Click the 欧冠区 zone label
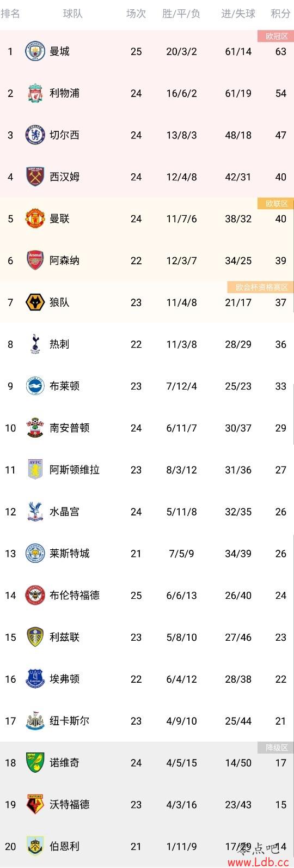This screenshot has width=294, height=868. [x=276, y=37]
